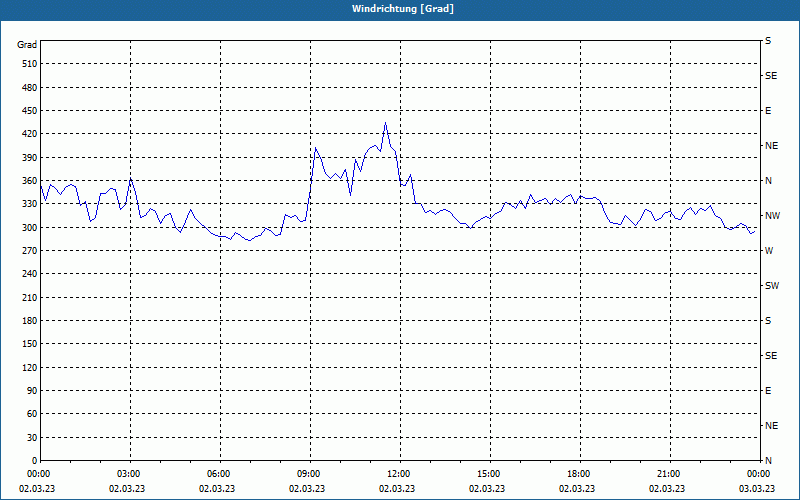Screen dimensions: 800x500
Task: Click the 420 y-axis tick label
Action: [30, 134]
